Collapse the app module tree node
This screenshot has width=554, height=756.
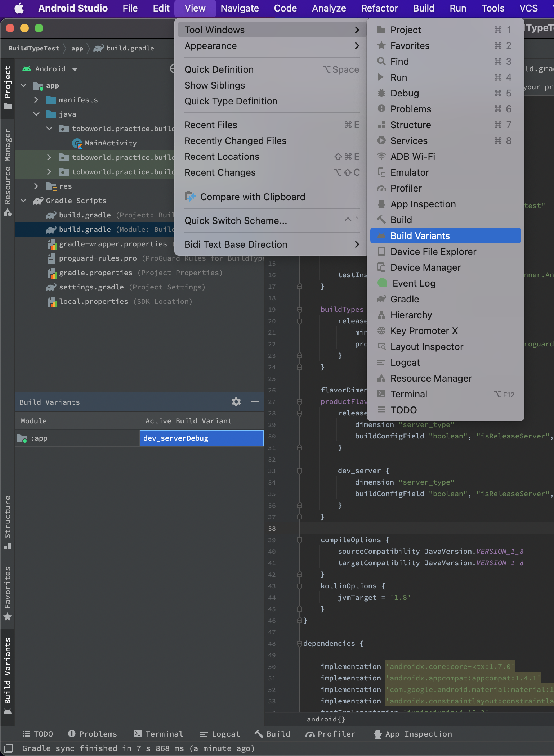[x=24, y=85]
